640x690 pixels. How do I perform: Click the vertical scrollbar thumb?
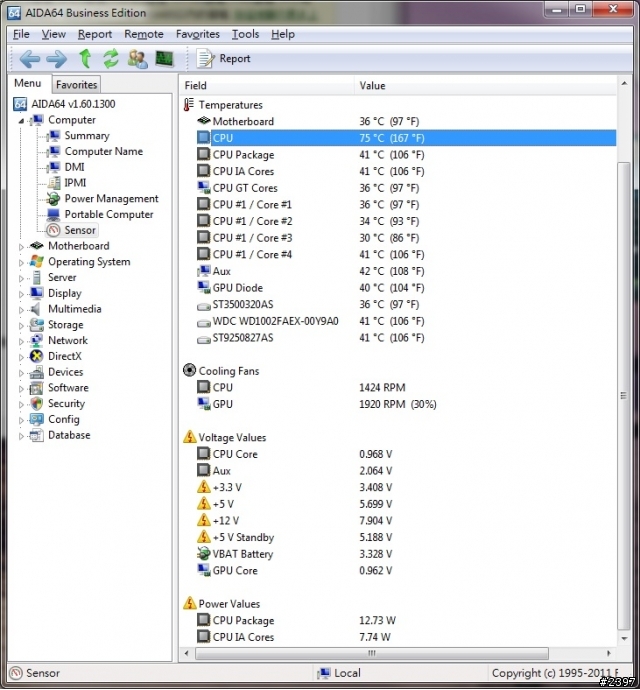[x=624, y=396]
